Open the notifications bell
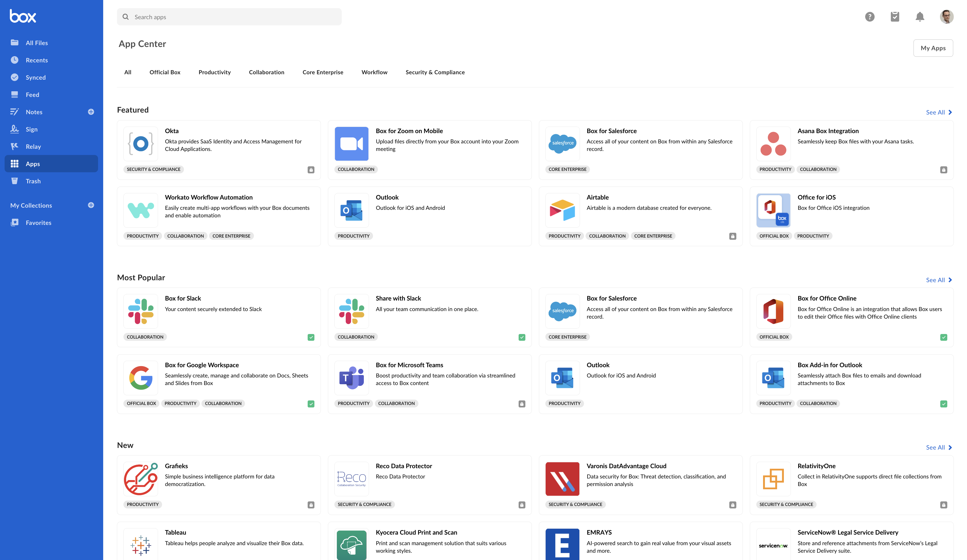The height and width of the screenshot is (560, 967). (920, 16)
